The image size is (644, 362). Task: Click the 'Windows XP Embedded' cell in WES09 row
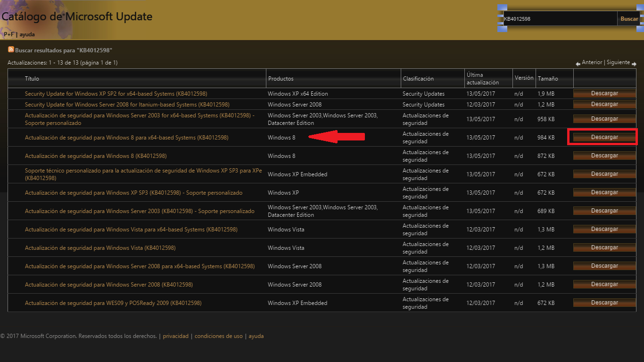point(297,303)
